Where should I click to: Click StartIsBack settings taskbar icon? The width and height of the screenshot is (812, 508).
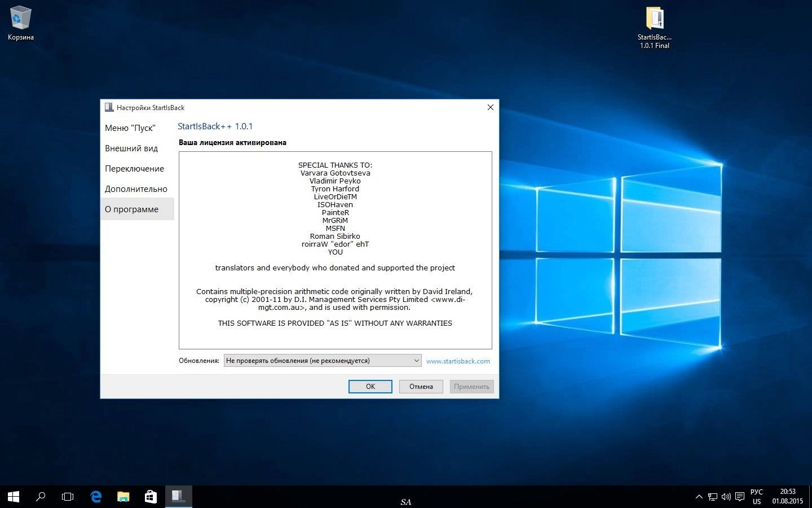coord(178,497)
